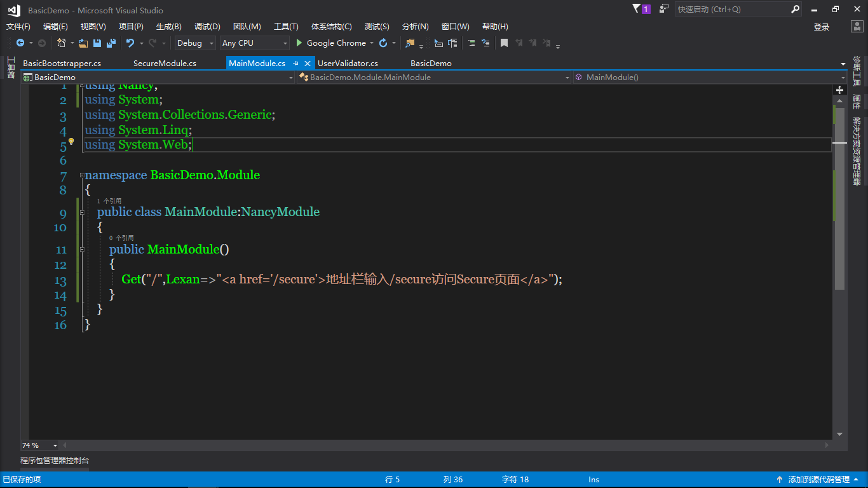The width and height of the screenshot is (868, 488).
Task: Collapse the MainModule class outline
Action: 82,213
